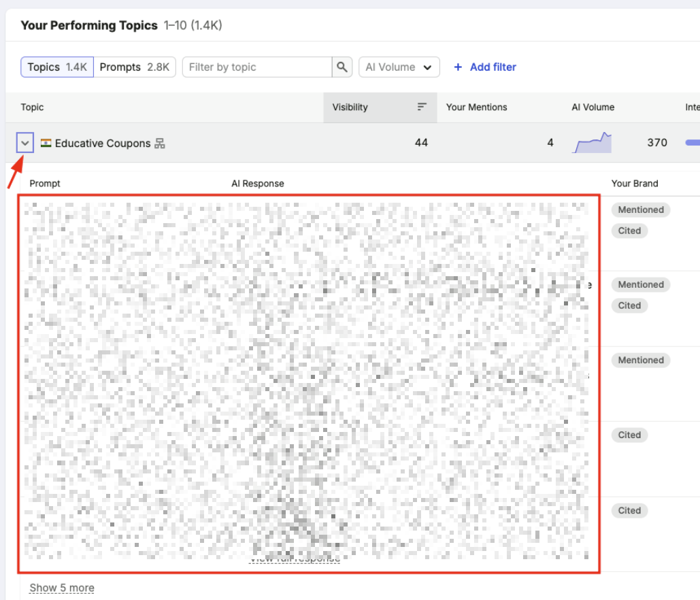Click the Add filter link
Image resolution: width=700 pixels, height=600 pixels.
click(x=485, y=67)
